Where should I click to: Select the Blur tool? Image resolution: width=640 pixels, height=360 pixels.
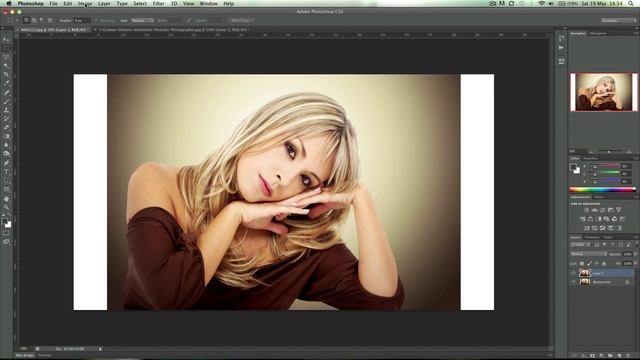(6, 145)
